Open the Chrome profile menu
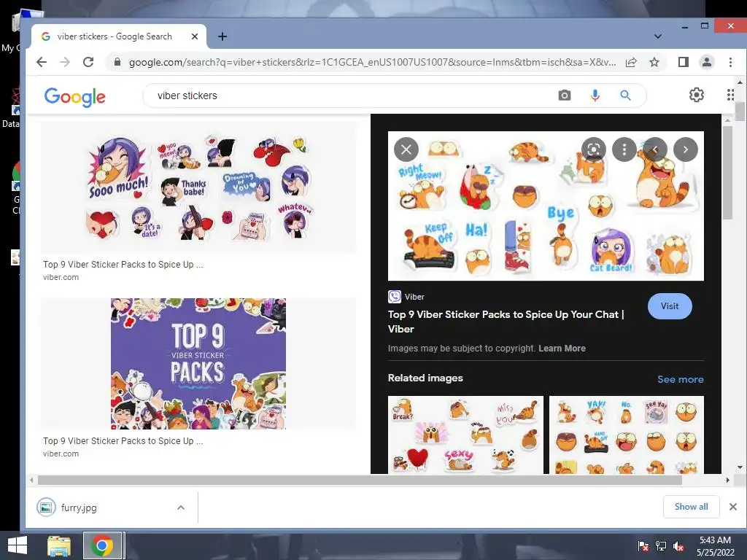Viewport: 747px width, 560px height. point(706,62)
